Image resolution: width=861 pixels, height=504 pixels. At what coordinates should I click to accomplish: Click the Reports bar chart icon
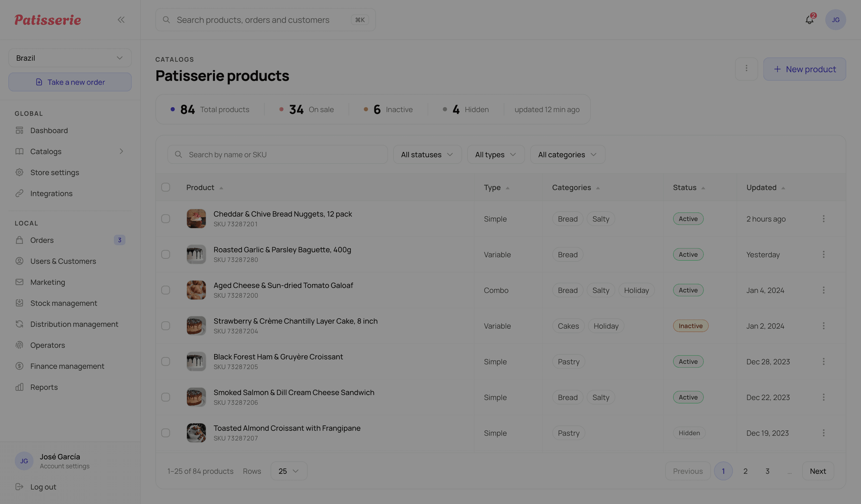click(x=19, y=387)
